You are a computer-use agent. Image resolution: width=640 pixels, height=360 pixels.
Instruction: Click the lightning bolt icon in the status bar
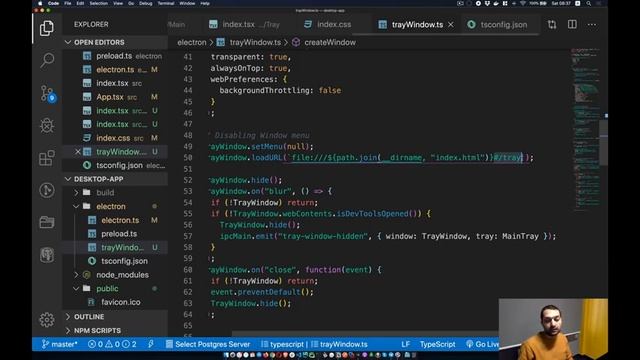(x=151, y=344)
